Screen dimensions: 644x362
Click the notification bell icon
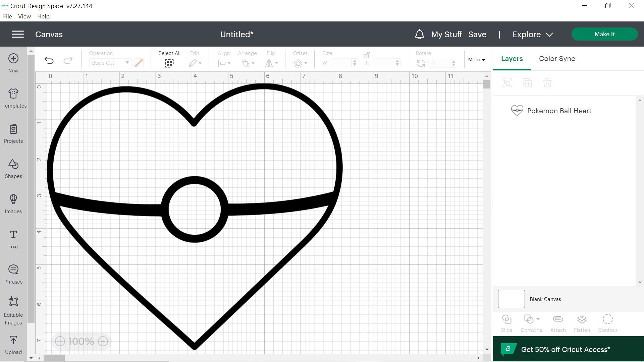419,34
